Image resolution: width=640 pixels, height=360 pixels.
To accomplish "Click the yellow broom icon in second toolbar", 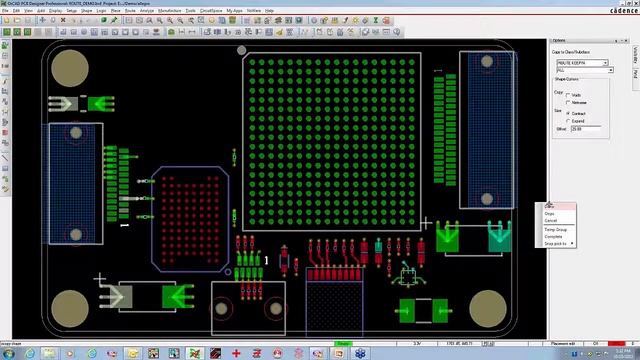I will point(280,32).
